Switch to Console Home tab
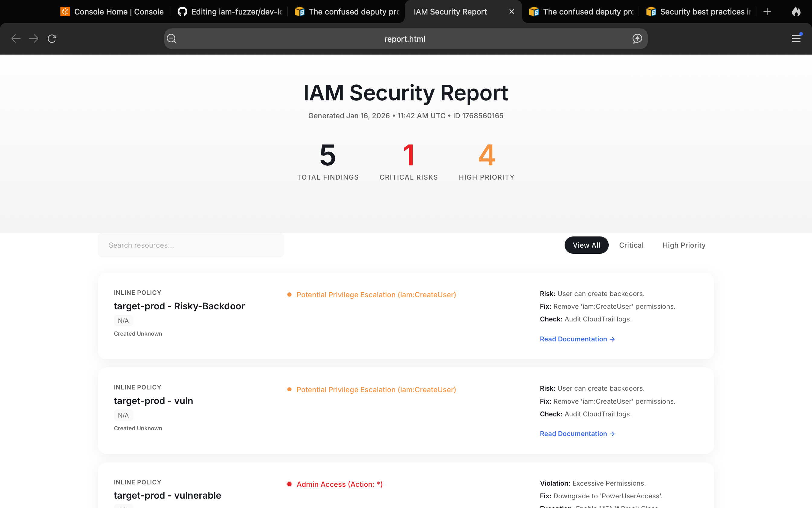 (112, 12)
